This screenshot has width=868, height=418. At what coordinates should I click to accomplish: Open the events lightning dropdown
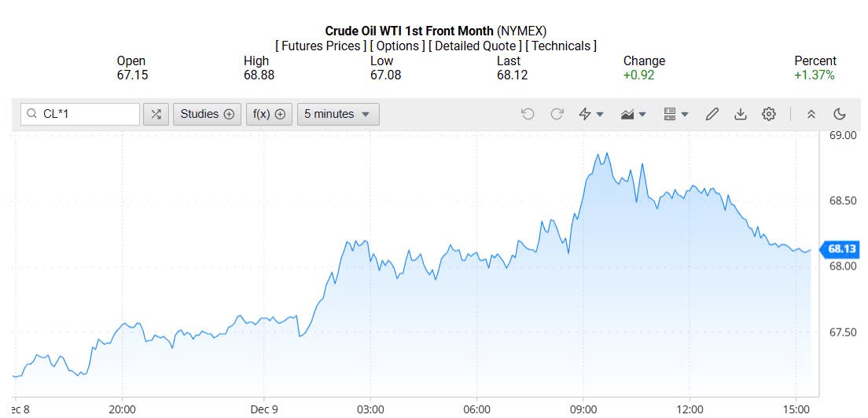click(590, 115)
